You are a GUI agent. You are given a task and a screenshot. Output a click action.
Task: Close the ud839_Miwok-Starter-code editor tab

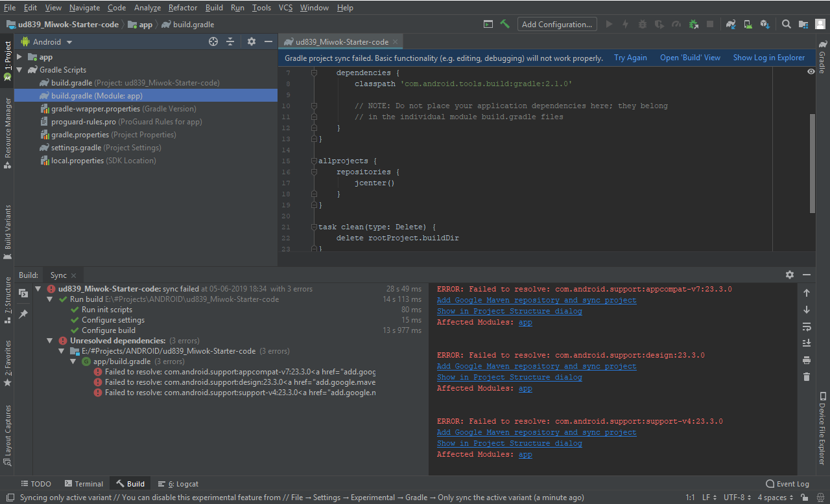[x=396, y=41]
